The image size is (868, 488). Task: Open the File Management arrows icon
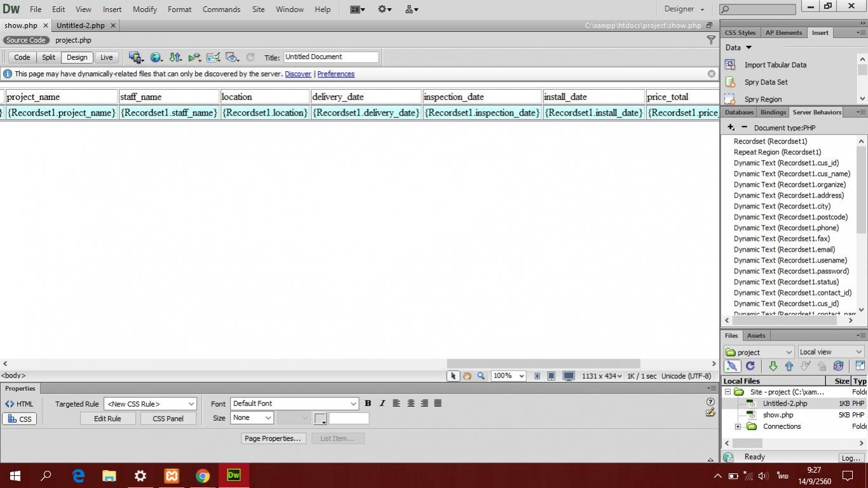175,57
